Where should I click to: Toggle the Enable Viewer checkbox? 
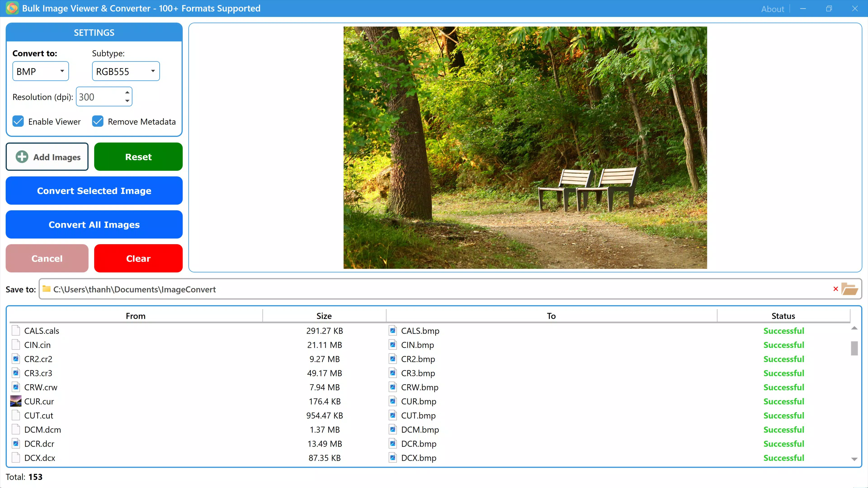coord(18,121)
